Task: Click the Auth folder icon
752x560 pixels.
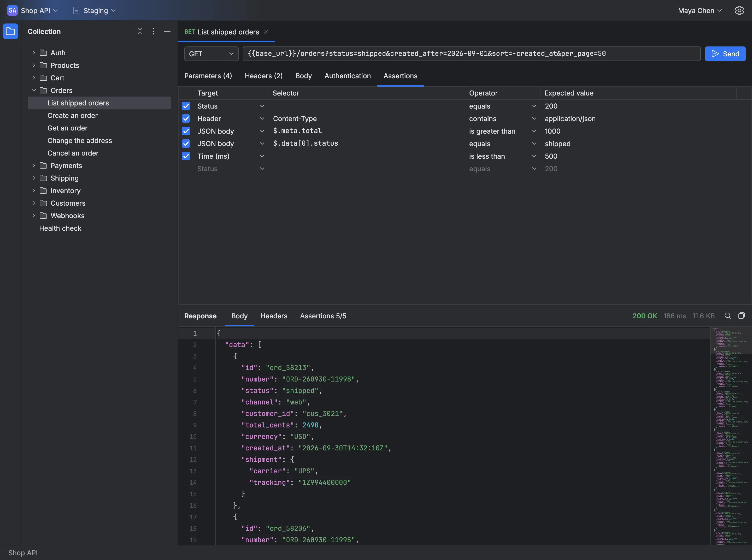Action: tap(43, 53)
